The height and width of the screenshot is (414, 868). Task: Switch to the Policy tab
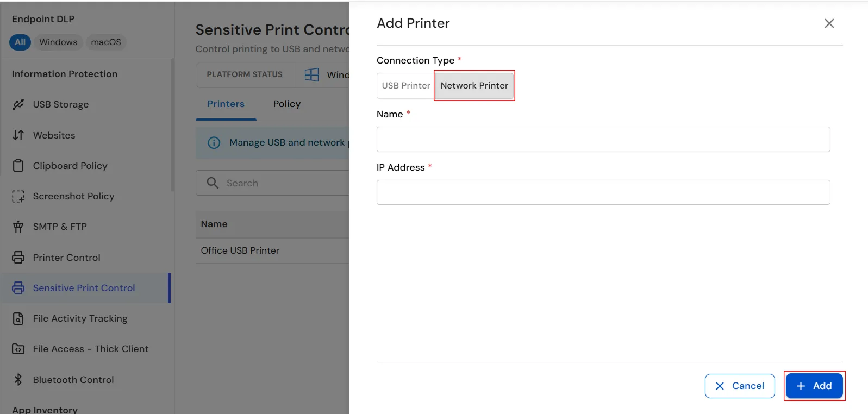[286, 104]
